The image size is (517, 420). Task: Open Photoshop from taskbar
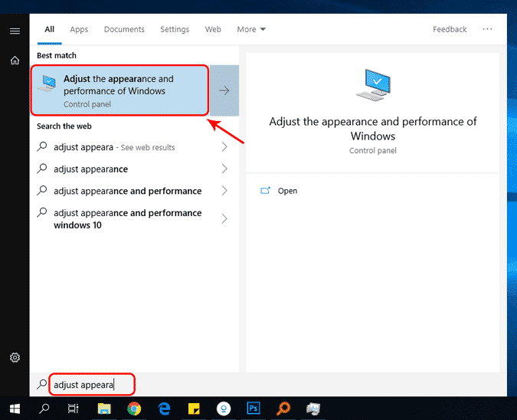pyautogui.click(x=254, y=409)
